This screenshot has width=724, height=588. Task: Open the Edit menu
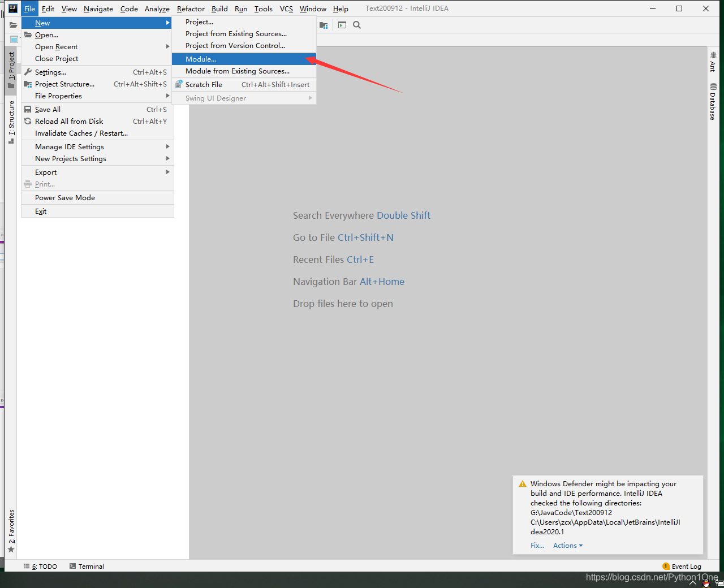tap(48, 8)
